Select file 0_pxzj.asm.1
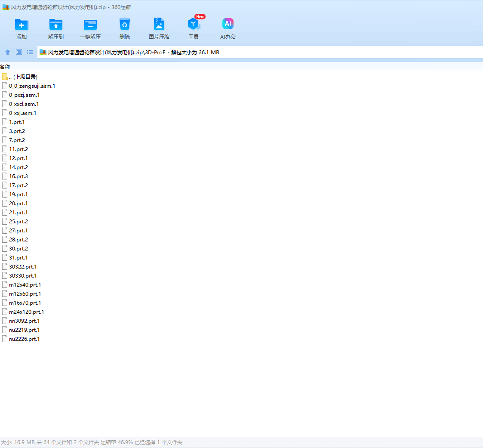This screenshot has width=483, height=448. coord(25,95)
